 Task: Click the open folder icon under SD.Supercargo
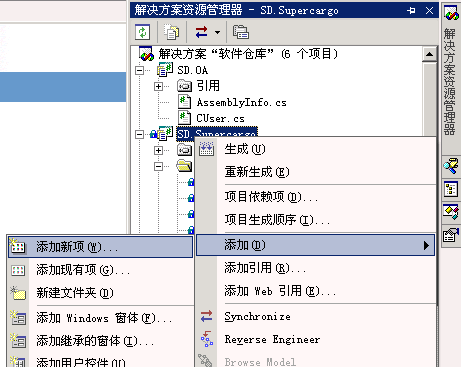click(x=184, y=166)
